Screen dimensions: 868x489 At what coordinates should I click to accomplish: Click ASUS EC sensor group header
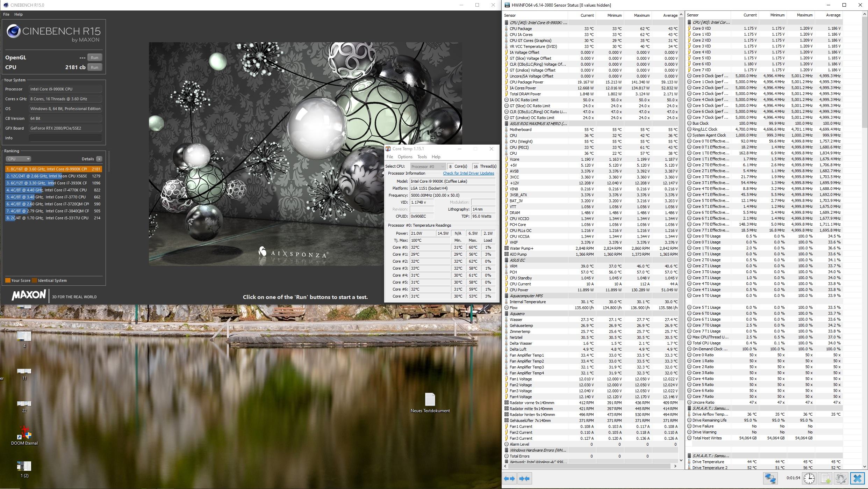pyautogui.click(x=517, y=260)
